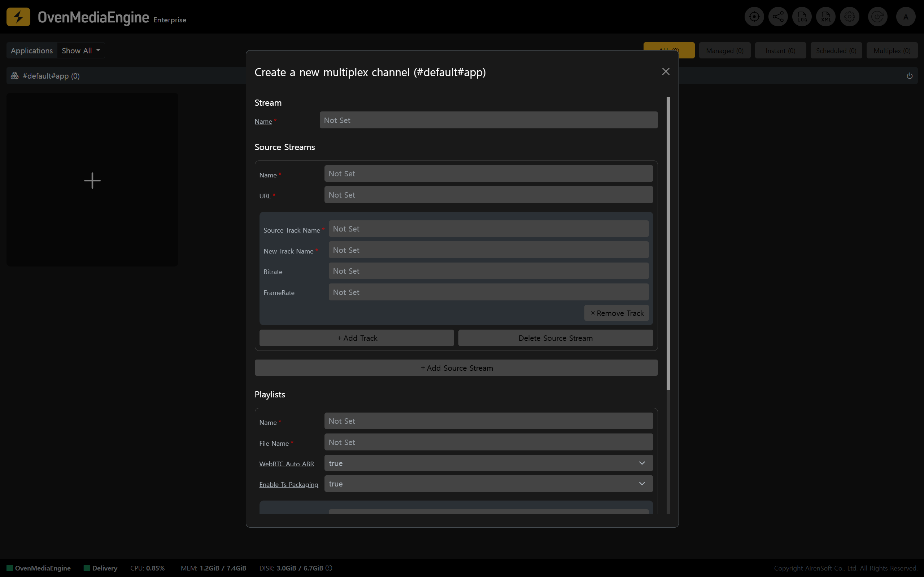This screenshot has width=924, height=577.
Task: Open the user avatar 'A' menu
Action: coord(906,17)
